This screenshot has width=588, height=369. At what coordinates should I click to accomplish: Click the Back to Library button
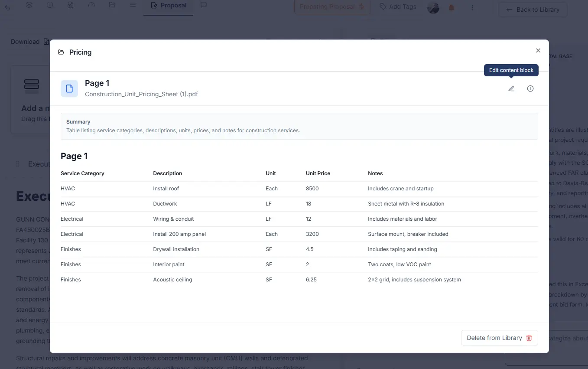[x=533, y=9]
